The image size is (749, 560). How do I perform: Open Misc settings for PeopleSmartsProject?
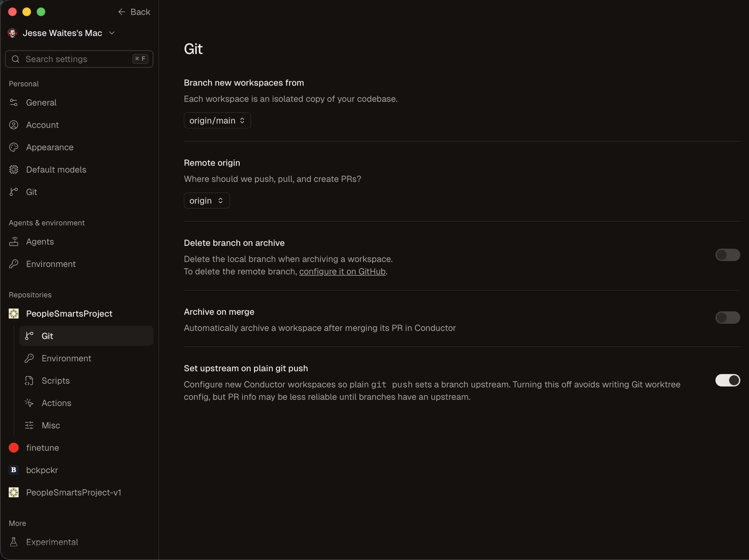pos(86,425)
